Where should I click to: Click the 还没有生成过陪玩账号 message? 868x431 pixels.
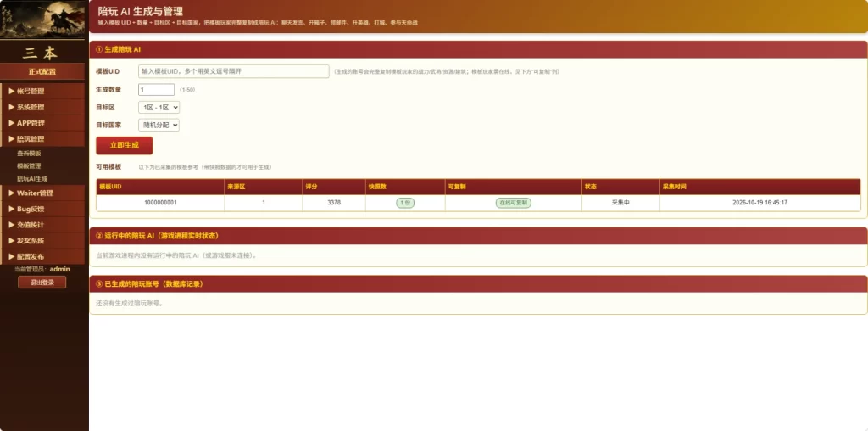pyautogui.click(x=130, y=303)
